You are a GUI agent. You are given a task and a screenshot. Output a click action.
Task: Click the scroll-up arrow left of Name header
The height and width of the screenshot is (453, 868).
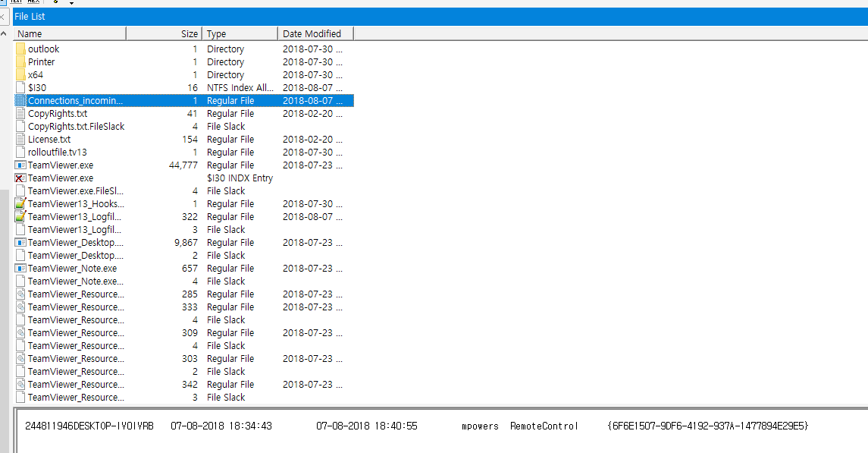point(3,34)
